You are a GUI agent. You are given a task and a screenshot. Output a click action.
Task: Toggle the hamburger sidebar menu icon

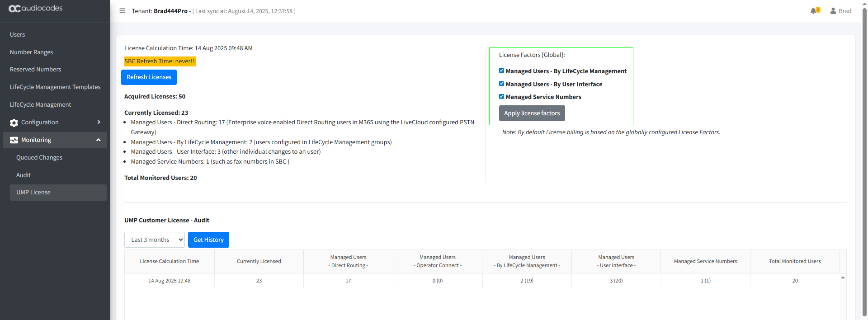click(x=122, y=11)
